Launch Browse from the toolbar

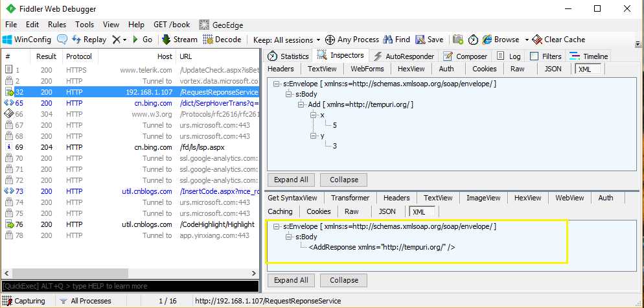point(501,40)
